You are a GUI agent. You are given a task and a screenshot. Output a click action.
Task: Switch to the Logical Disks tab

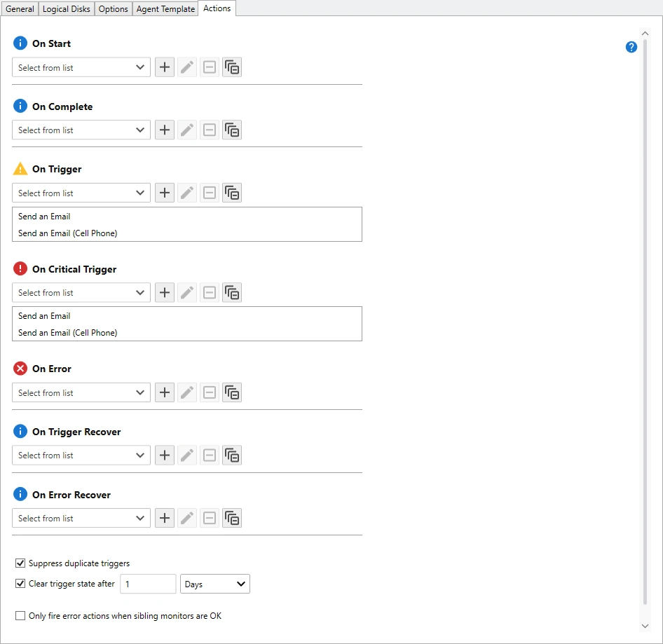(x=66, y=9)
